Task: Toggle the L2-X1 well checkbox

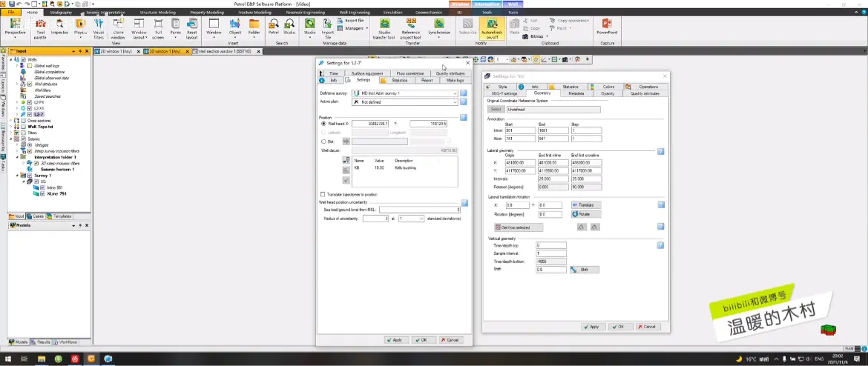Action: click(x=30, y=108)
